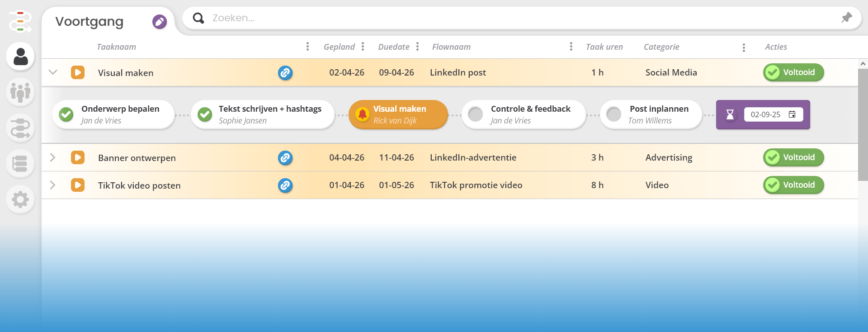Open the flows sidebar icon
Viewport: 868px width, 332px height.
point(20,128)
